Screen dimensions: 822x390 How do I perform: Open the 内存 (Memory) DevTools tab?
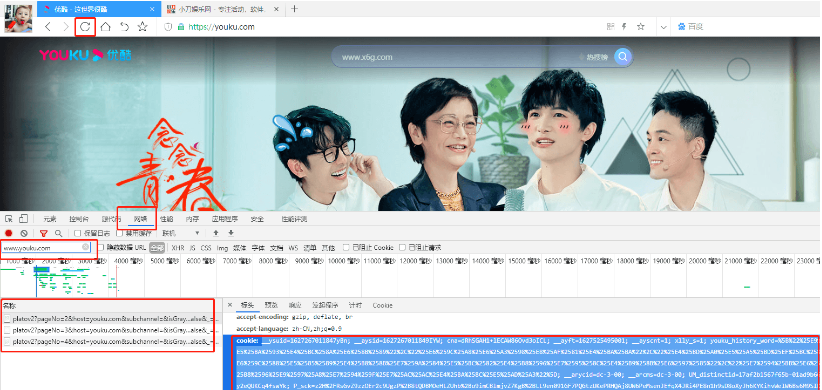click(x=192, y=219)
